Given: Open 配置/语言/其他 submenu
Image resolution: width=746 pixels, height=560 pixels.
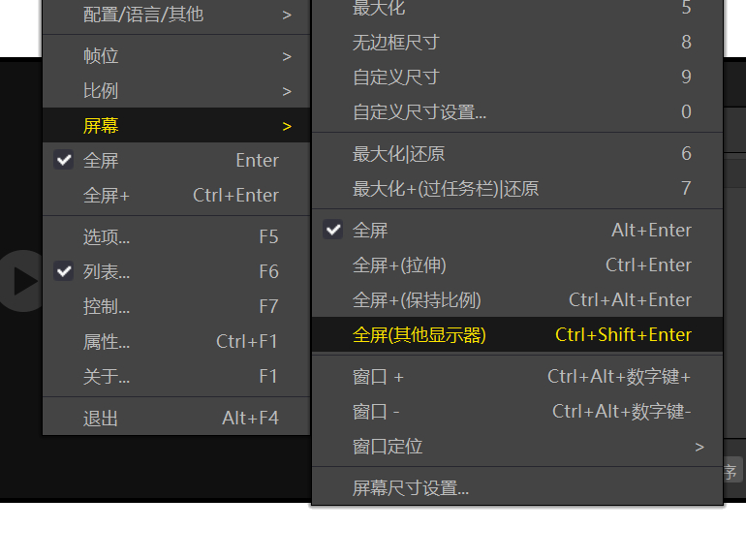Looking at the screenshot, I should click(176, 15).
